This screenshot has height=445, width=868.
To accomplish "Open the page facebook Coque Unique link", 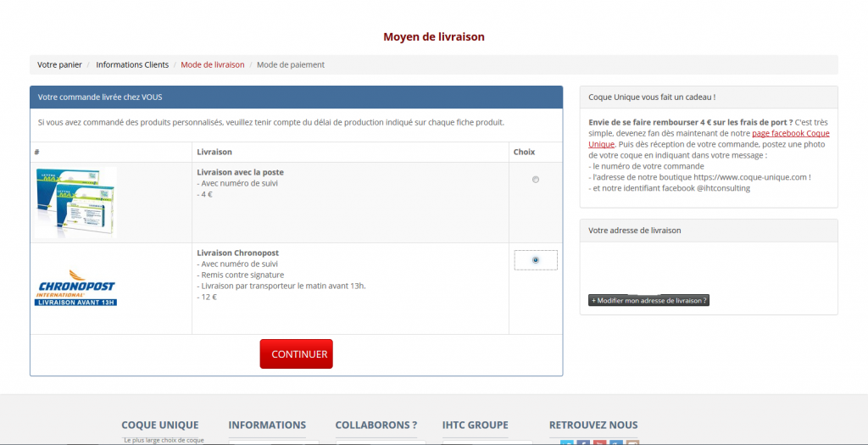I will point(790,134).
